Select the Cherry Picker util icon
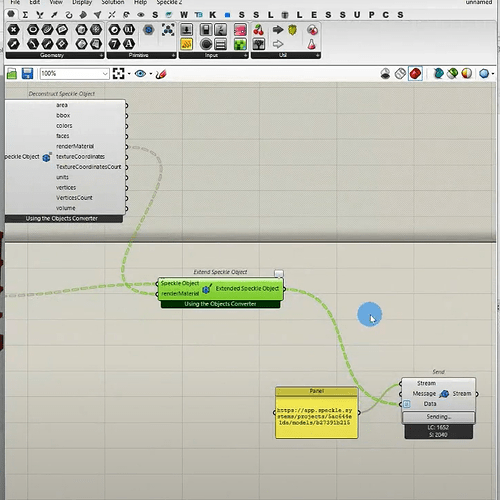500x500 pixels. tap(259, 30)
